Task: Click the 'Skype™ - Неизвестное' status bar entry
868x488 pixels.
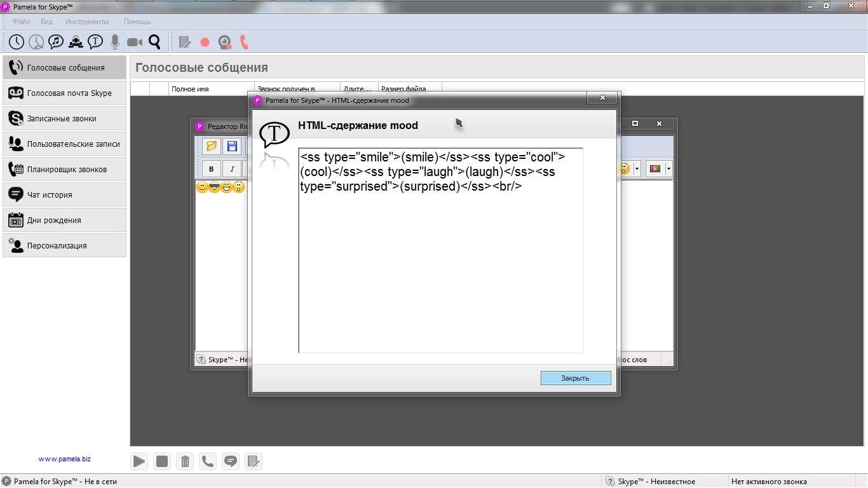Action: [x=651, y=482]
